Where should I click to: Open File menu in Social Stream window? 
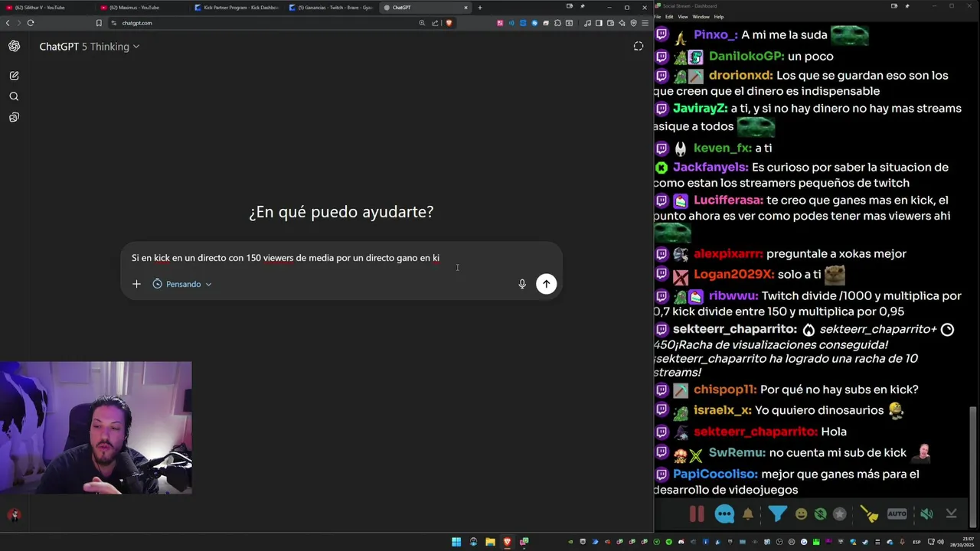click(658, 17)
